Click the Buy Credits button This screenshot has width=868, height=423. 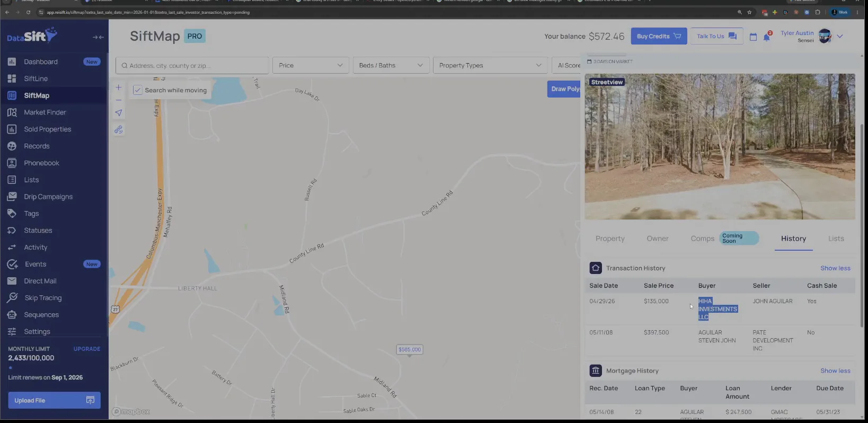pyautogui.click(x=659, y=36)
